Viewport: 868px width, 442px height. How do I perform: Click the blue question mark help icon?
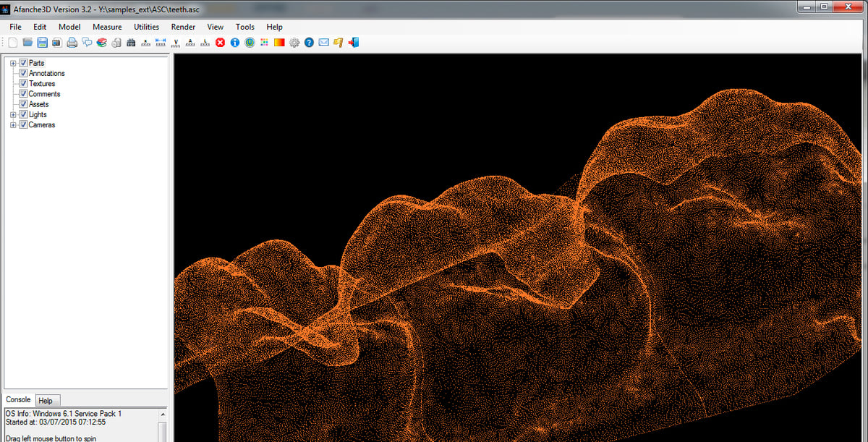pos(309,43)
